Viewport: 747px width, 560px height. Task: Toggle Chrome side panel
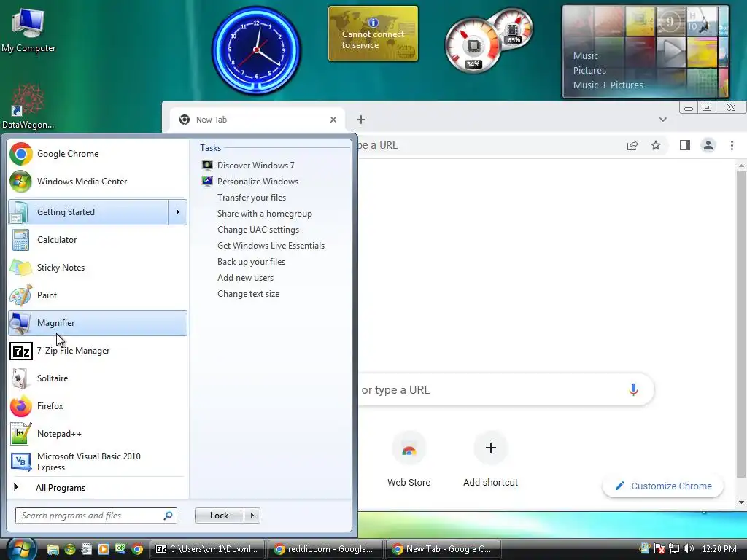point(684,145)
